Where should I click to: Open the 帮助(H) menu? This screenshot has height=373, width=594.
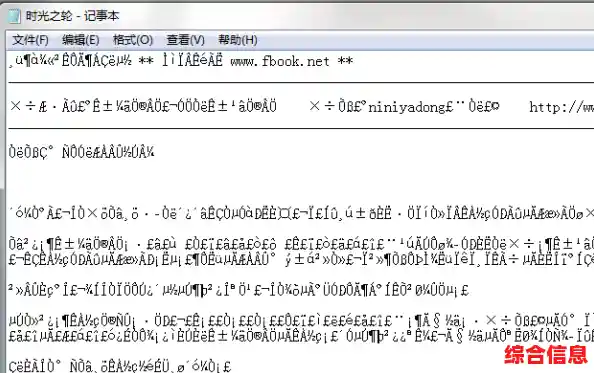[238, 40]
